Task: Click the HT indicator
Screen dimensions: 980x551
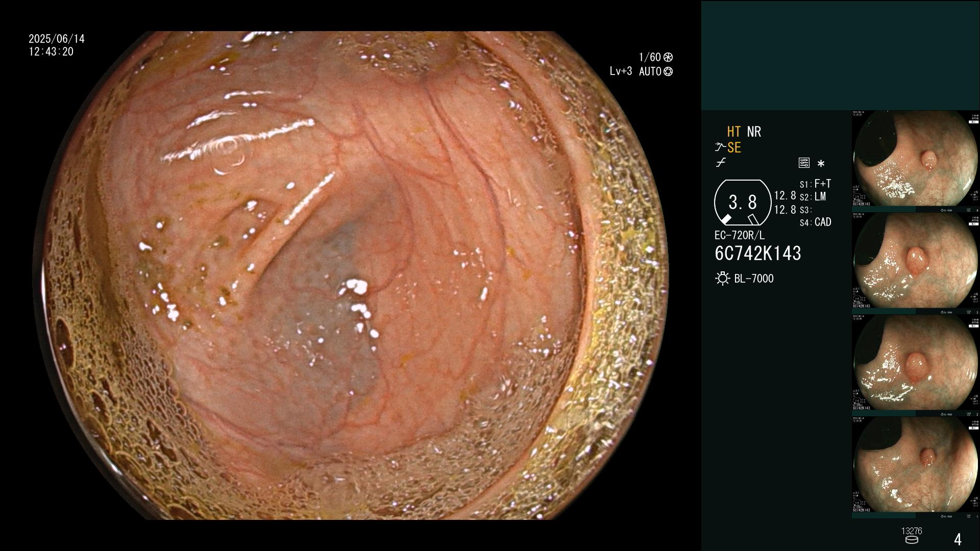Action: pos(734,132)
